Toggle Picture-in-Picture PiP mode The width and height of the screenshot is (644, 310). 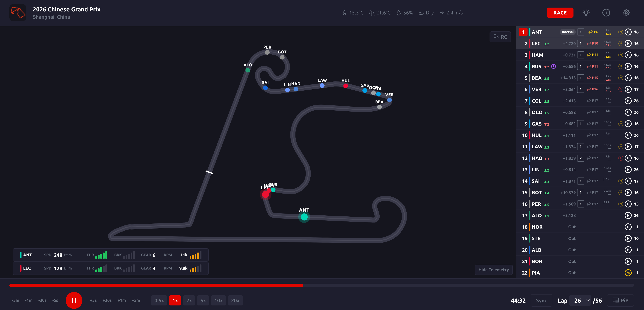coord(620,300)
